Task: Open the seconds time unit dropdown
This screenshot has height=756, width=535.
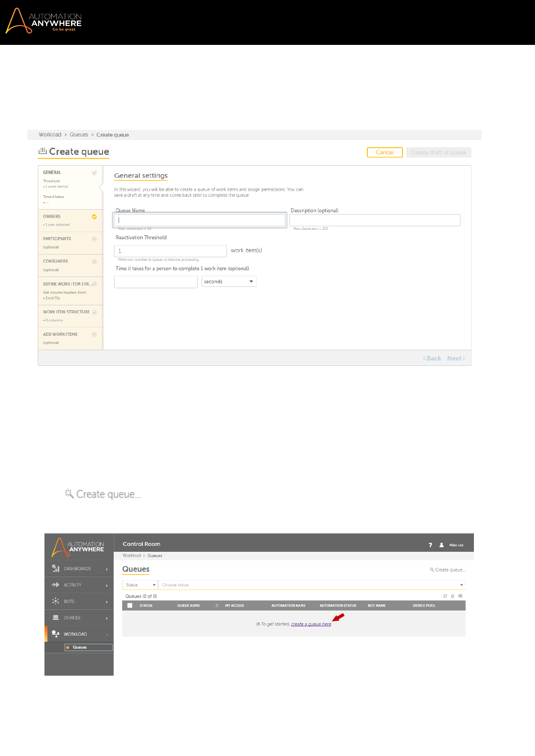Action: [229, 281]
